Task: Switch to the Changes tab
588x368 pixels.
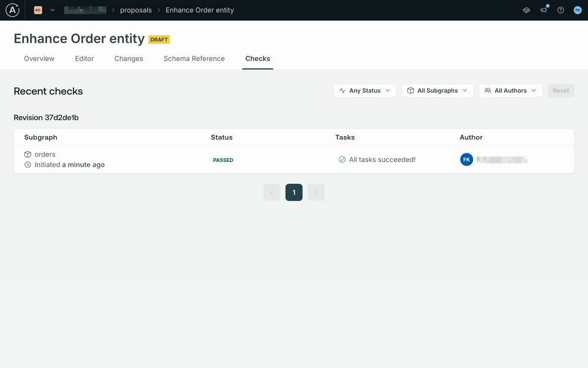Action: pos(129,59)
